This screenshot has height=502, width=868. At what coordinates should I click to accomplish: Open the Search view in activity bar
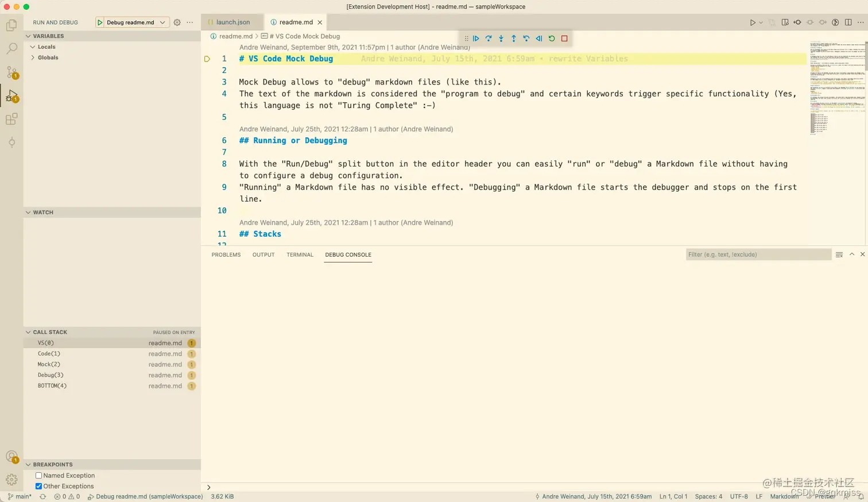[11, 49]
